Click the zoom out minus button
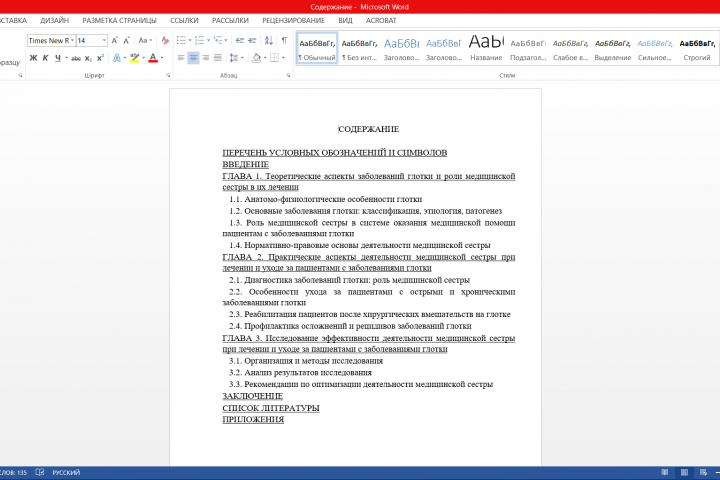Image resolution: width=720 pixels, height=480 pixels. tap(718, 472)
